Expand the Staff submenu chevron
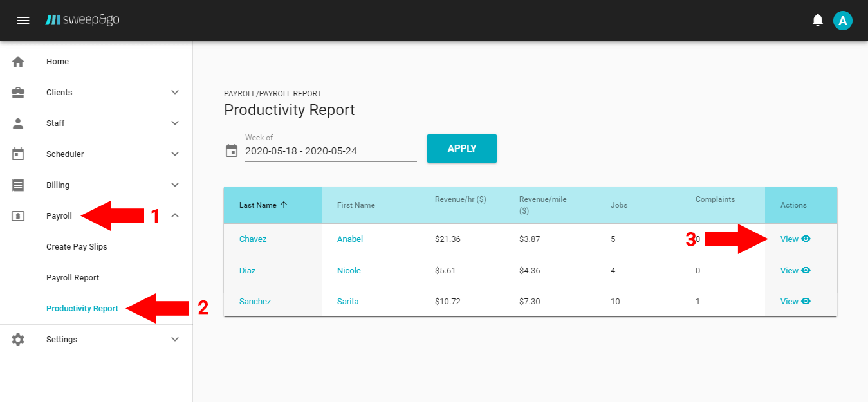Screen dimensions: 868x402 175,123
